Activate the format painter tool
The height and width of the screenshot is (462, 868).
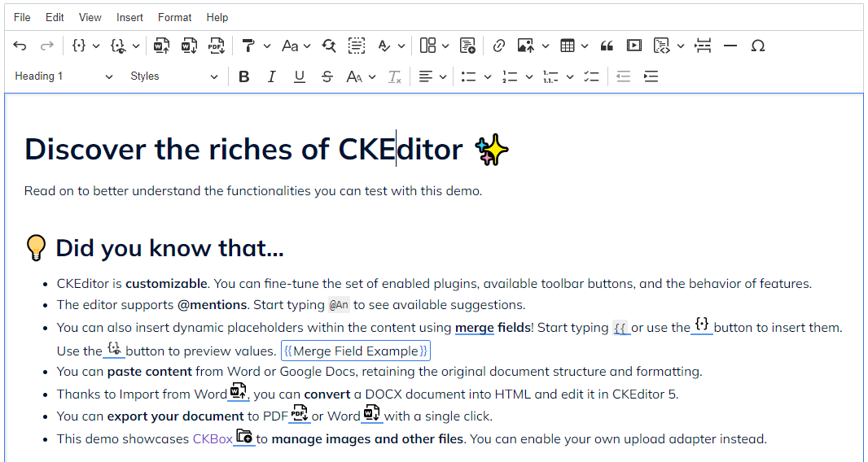click(248, 46)
